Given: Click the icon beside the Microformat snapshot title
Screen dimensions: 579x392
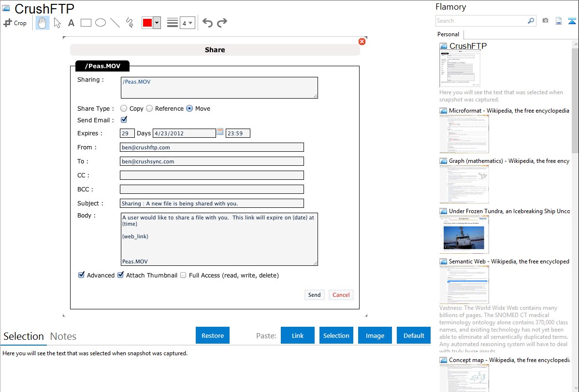Looking at the screenshot, I should (x=443, y=111).
